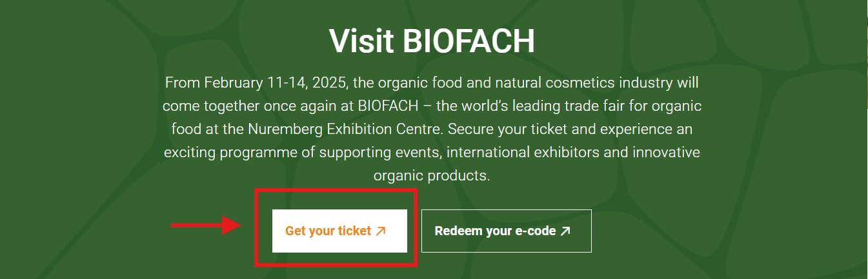Click the 'Visit BIOFACH' heading

[x=432, y=41]
